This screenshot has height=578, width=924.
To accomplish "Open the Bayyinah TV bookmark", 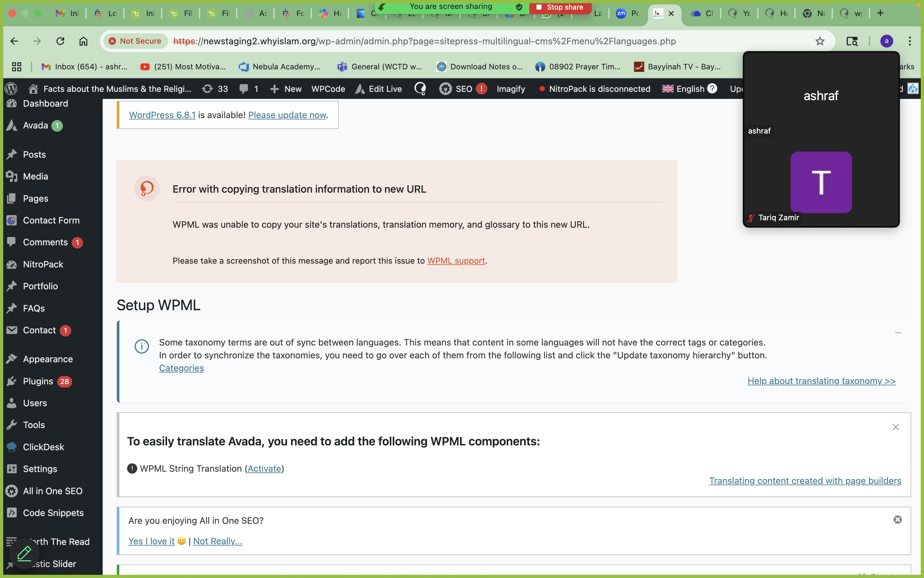I will (677, 66).
